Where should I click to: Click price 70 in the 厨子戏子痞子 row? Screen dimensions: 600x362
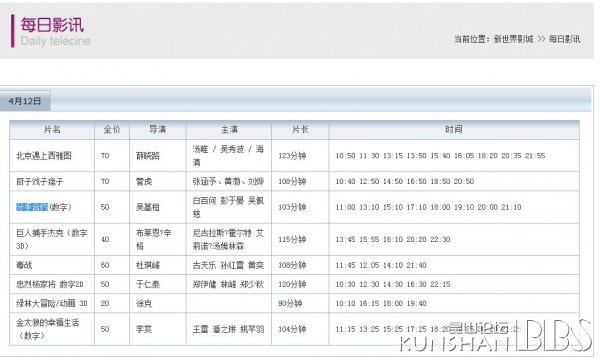pyautogui.click(x=105, y=181)
